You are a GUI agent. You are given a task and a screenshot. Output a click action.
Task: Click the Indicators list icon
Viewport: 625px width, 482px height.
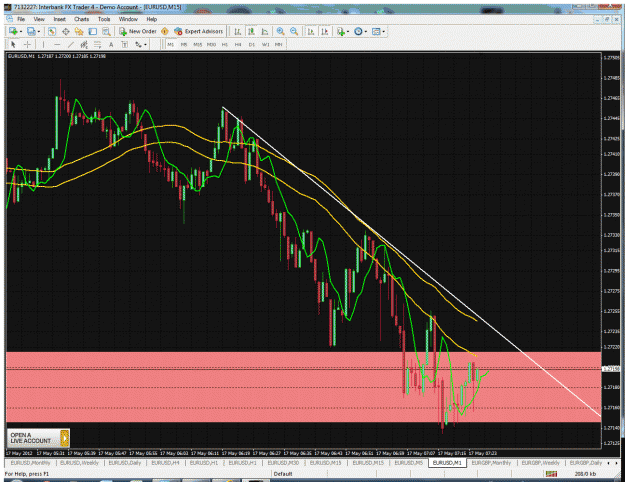(x=341, y=31)
